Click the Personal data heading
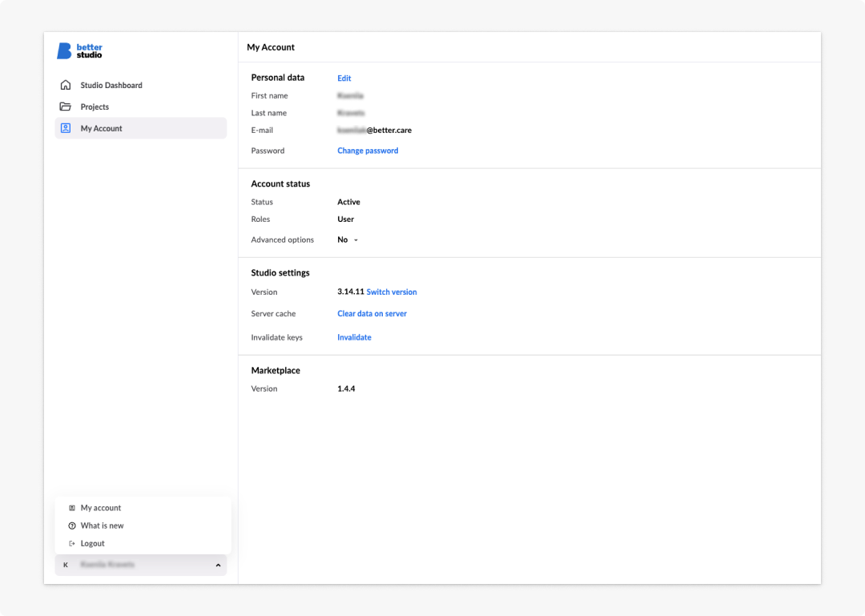The height and width of the screenshot is (616, 865). [x=277, y=78]
